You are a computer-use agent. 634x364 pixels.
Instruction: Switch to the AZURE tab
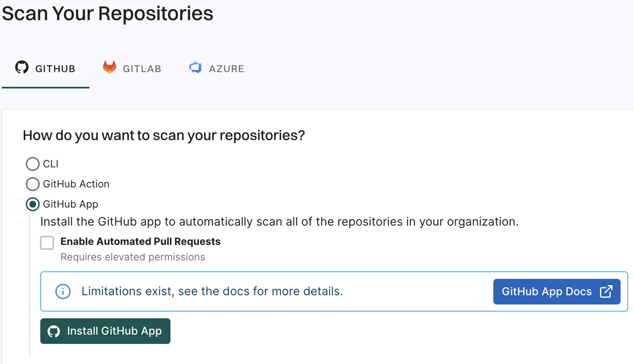point(216,68)
